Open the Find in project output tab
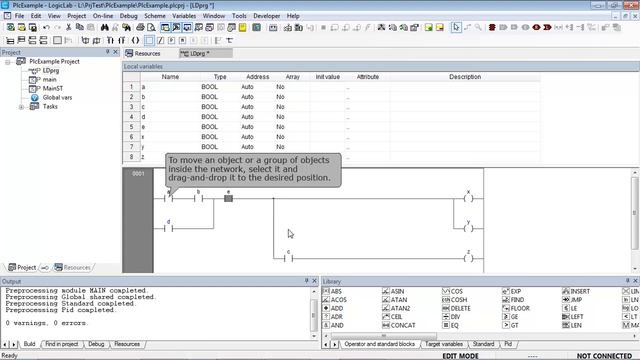Image resolution: width=640 pixels, height=360 pixels. coord(62,344)
